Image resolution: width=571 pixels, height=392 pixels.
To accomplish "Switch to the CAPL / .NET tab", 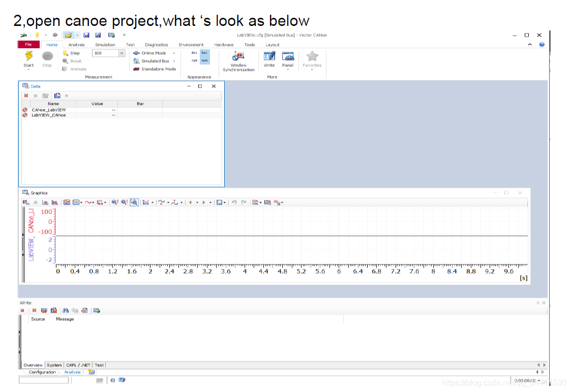I will click(x=78, y=365).
